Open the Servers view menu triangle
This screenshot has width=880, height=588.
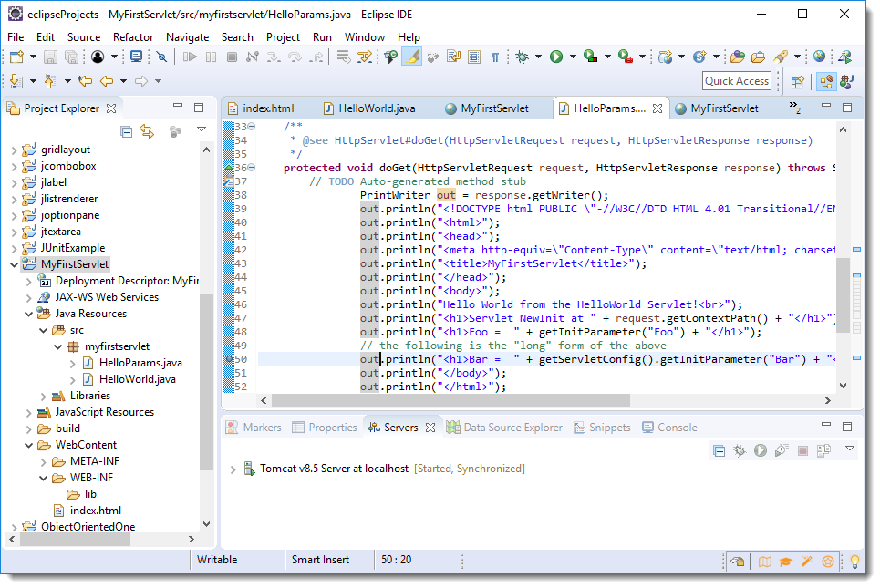click(850, 449)
